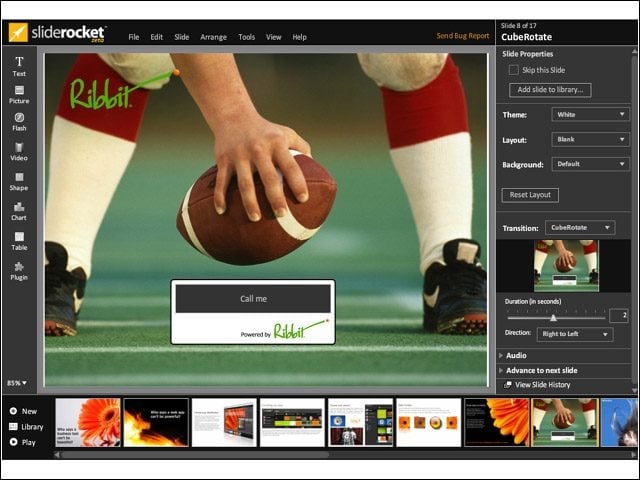The width and height of the screenshot is (640, 480).
Task: Click the Add slide to library button
Action: pos(550,90)
